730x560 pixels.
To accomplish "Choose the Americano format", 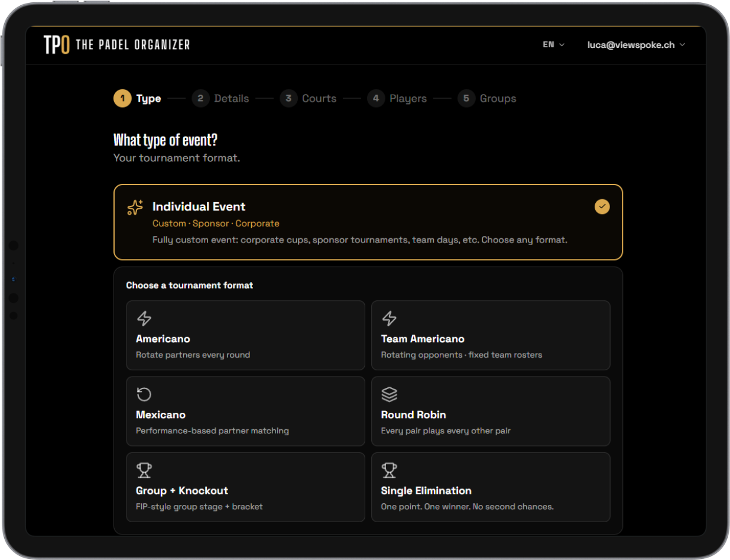I will (245, 335).
